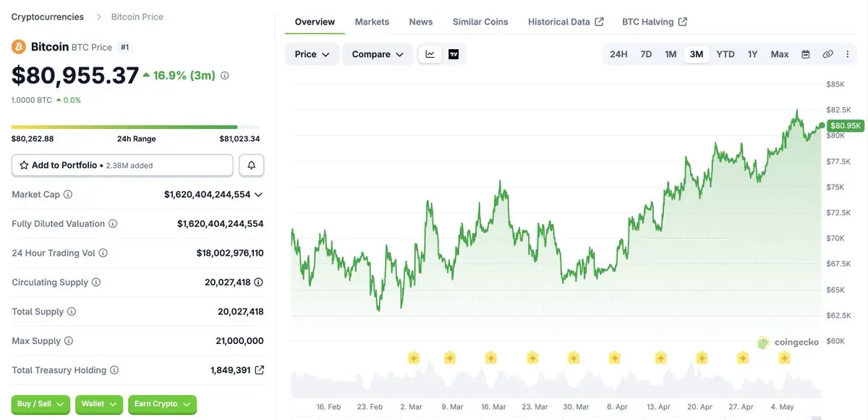Click the 21,000,000 max supply value

pyautogui.click(x=240, y=340)
